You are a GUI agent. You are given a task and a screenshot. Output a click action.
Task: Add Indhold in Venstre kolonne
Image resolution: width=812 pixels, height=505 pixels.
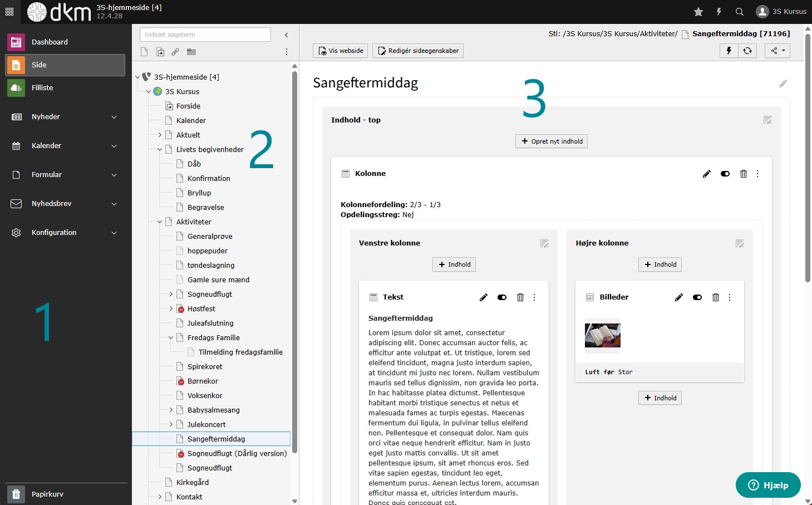(454, 264)
